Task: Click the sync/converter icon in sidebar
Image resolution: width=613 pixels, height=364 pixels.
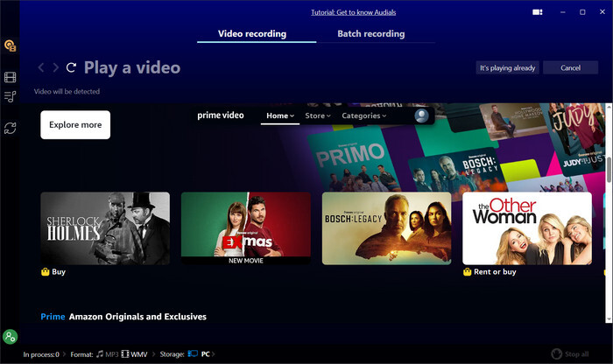Action: click(11, 128)
